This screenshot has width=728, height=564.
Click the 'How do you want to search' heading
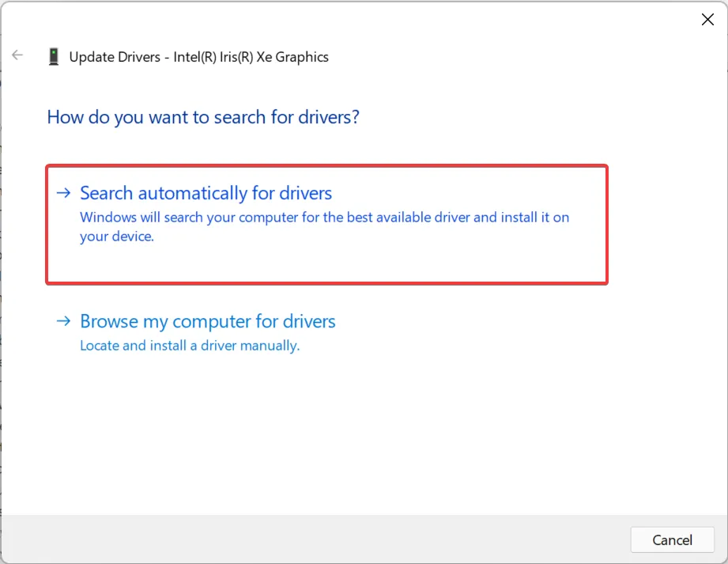pyautogui.click(x=203, y=117)
